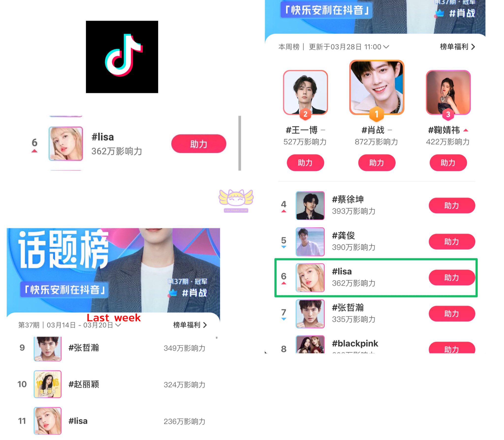Screen dimensions: 504x440
Task: Click the red up arrow beside #鞠婧祎
Action: (x=466, y=130)
